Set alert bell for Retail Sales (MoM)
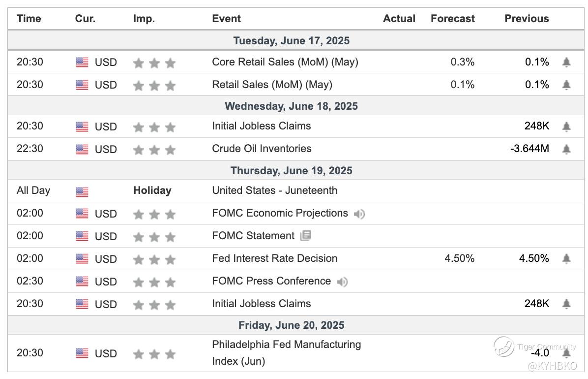The height and width of the screenshot is (379, 588). (566, 85)
